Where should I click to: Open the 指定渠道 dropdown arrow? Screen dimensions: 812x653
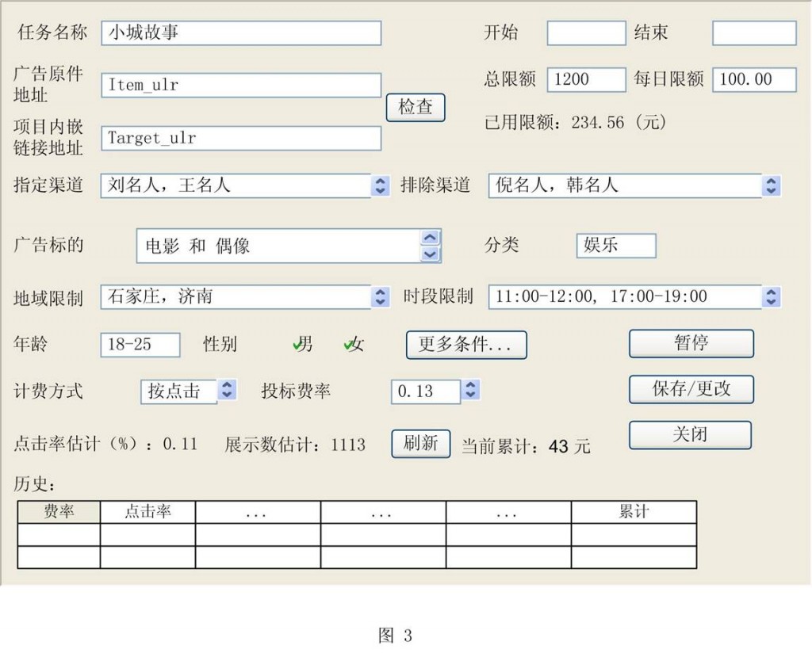380,185
